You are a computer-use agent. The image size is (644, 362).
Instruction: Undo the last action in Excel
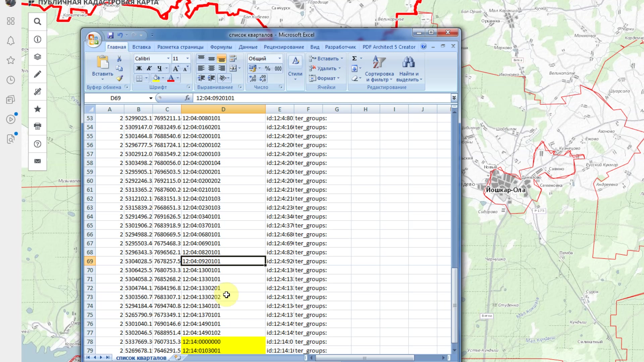click(120, 35)
